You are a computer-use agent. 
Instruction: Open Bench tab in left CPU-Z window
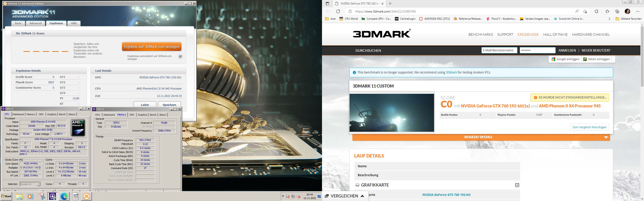point(62,114)
